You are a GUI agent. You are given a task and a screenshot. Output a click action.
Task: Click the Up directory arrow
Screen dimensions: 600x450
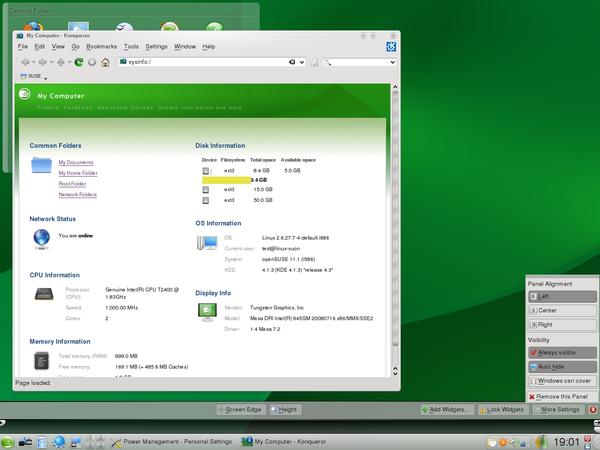[x=60, y=62]
